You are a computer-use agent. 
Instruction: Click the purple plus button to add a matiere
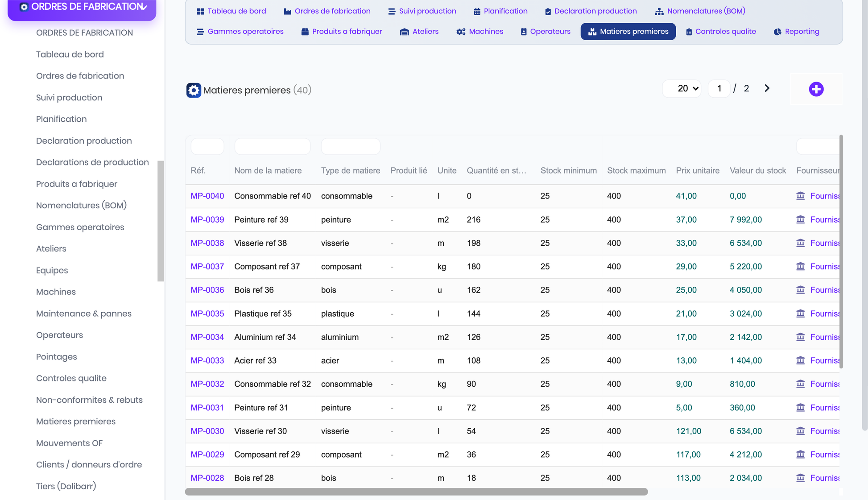(816, 89)
